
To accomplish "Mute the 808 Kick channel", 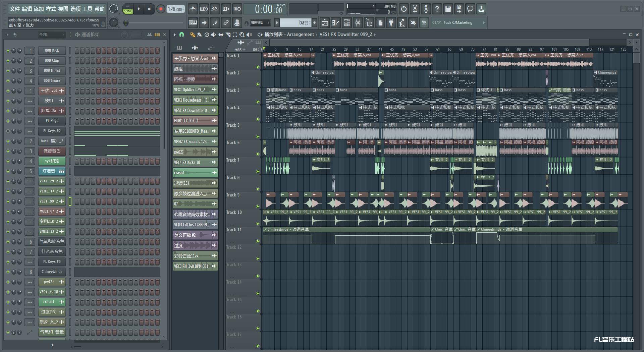I will [x=8, y=51].
